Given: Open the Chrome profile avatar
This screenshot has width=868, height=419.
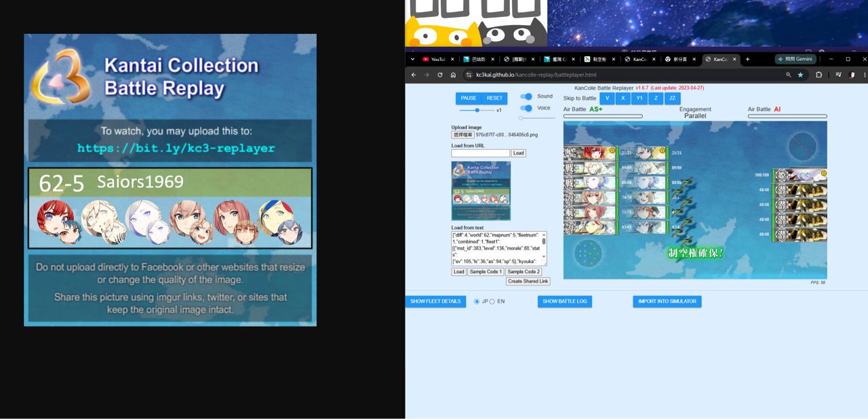Looking at the screenshot, I should (852, 75).
